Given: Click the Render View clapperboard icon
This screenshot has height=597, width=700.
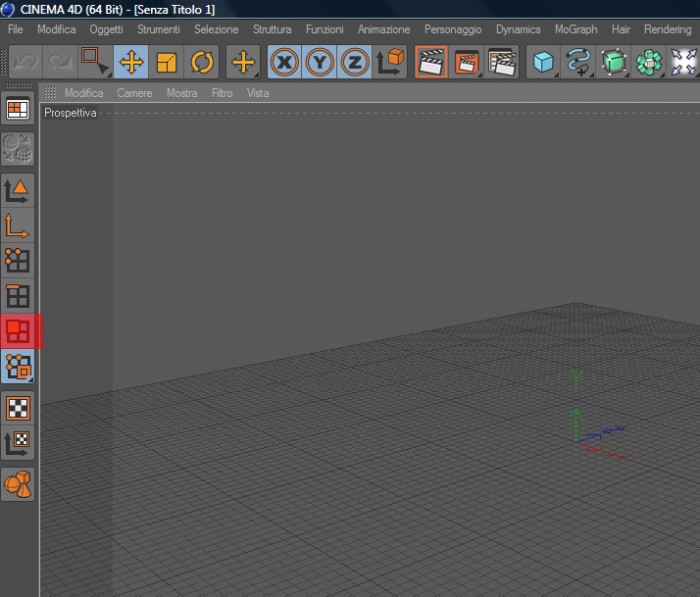Looking at the screenshot, I should 431,62.
